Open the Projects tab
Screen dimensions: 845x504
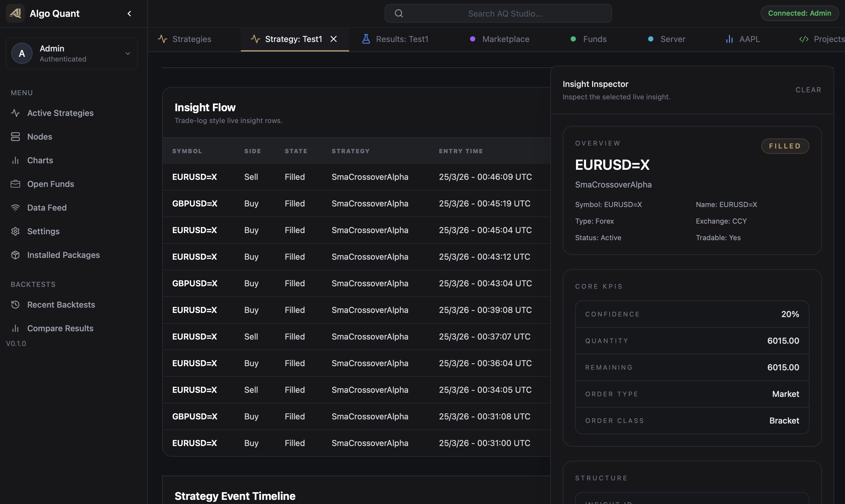(822, 39)
